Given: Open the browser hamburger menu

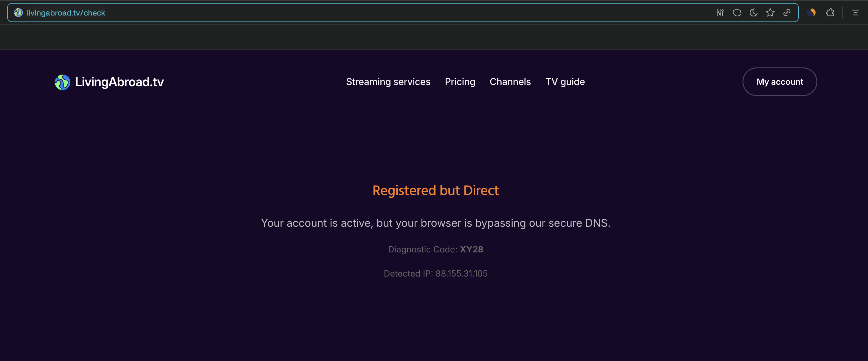Looking at the screenshot, I should coord(855,13).
